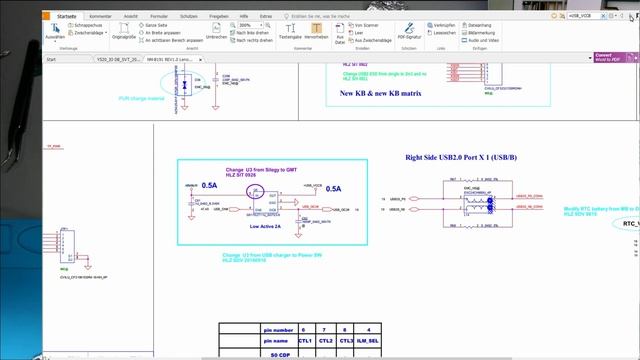Choose An sichtbaren Bereich anpassen
This screenshot has height=360, width=640.
click(x=171, y=40)
